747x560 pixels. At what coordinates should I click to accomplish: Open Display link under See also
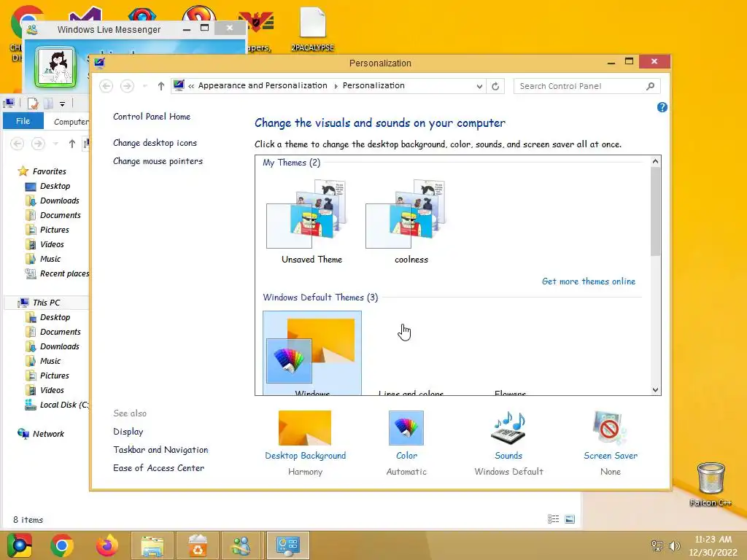click(128, 432)
